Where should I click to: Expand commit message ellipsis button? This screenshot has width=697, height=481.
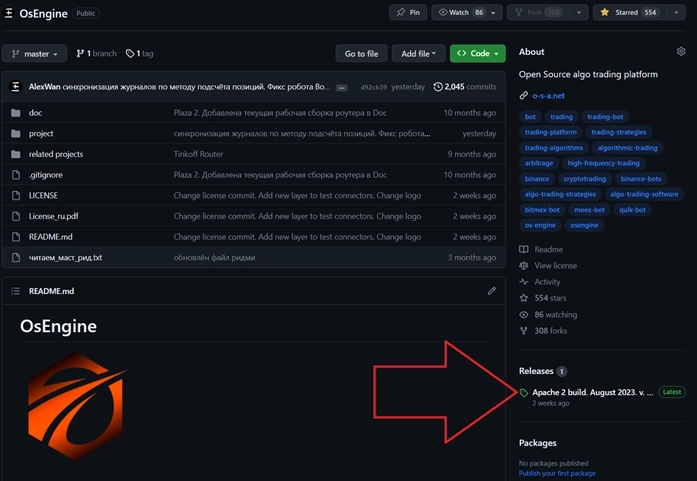(341, 88)
